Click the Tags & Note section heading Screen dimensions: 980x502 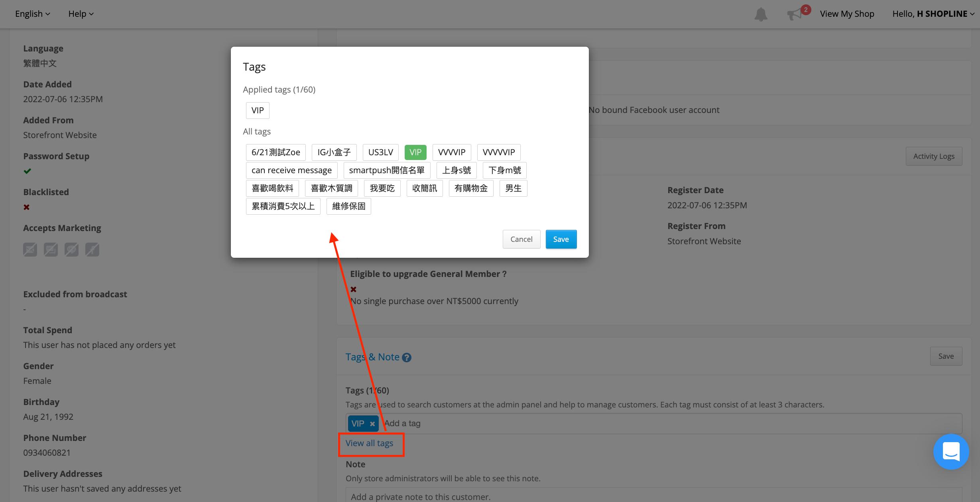pos(372,357)
